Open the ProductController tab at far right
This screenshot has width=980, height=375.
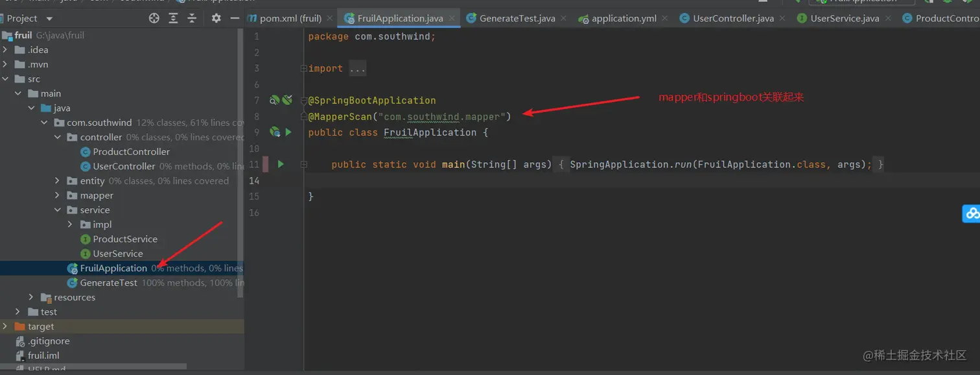tap(940, 18)
